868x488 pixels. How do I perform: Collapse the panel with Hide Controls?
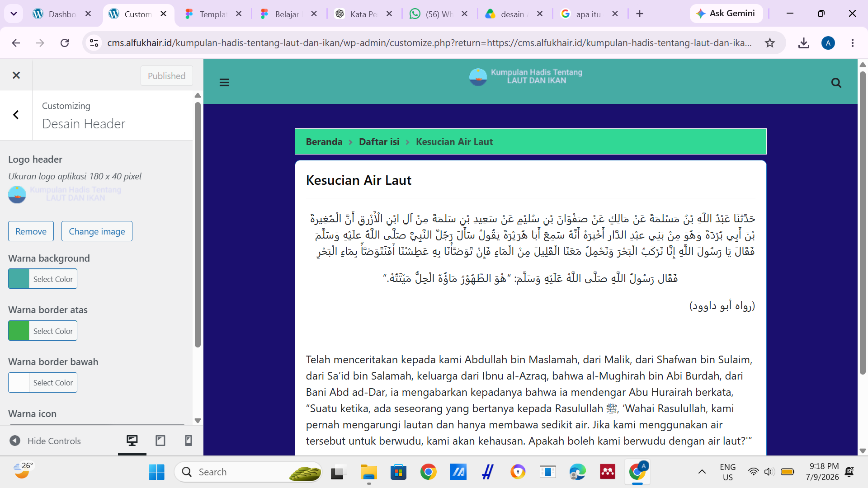click(45, 441)
